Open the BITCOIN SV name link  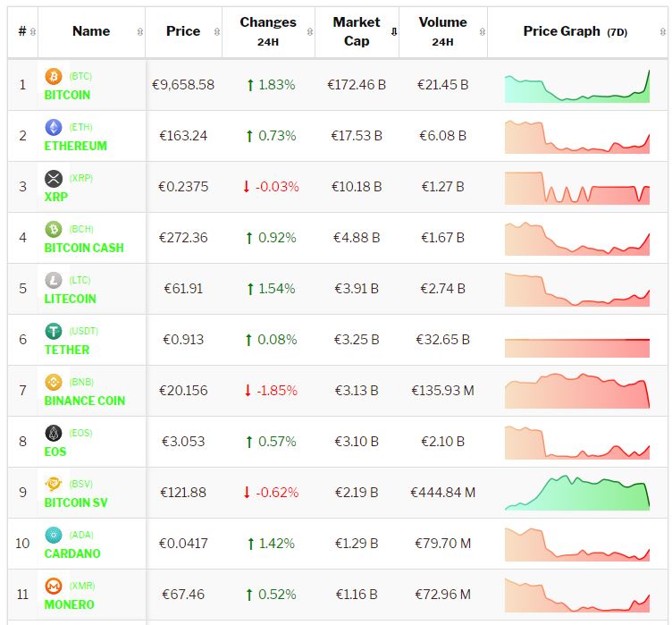76,503
